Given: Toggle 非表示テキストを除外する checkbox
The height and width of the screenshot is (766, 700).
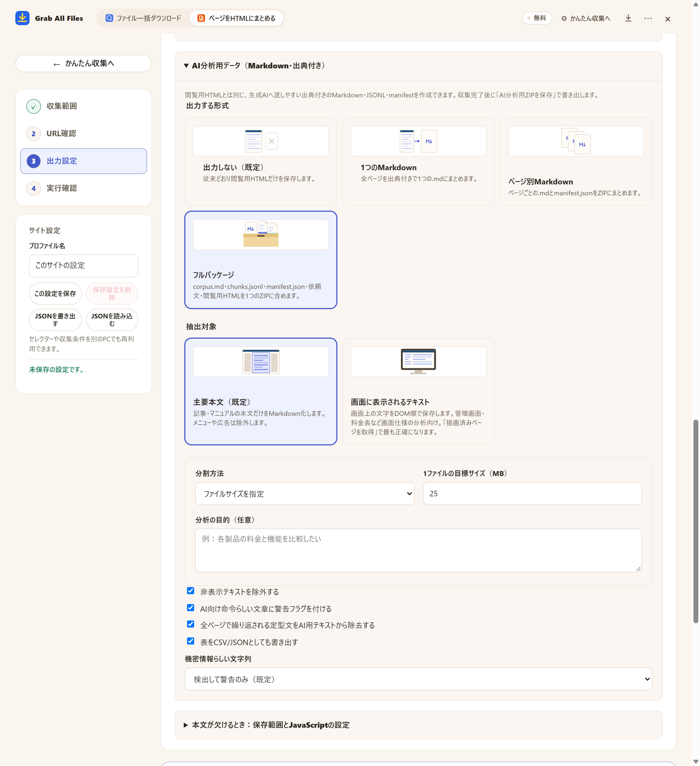Looking at the screenshot, I should coord(191,591).
